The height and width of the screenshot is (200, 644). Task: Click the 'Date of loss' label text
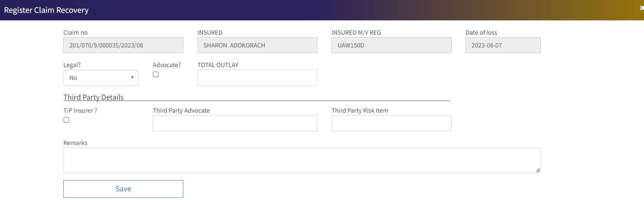pos(481,32)
